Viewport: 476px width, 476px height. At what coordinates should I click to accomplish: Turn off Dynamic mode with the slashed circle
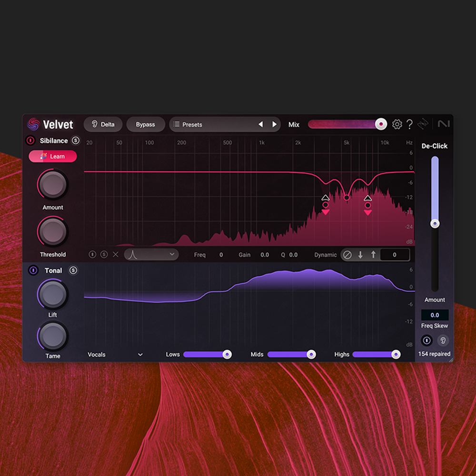(347, 255)
